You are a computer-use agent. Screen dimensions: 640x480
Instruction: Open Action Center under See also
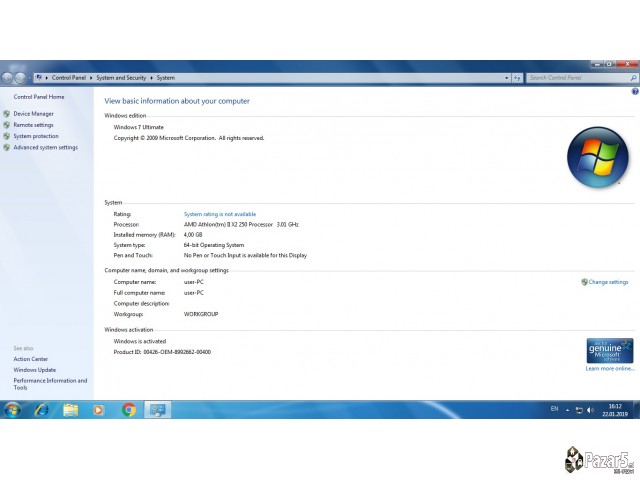(30, 359)
